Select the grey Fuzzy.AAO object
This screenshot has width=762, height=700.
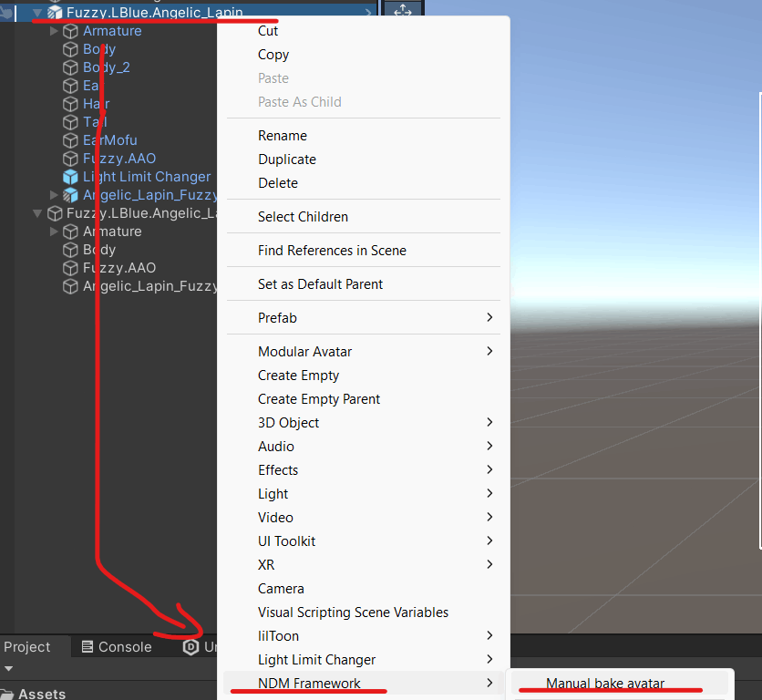click(119, 268)
